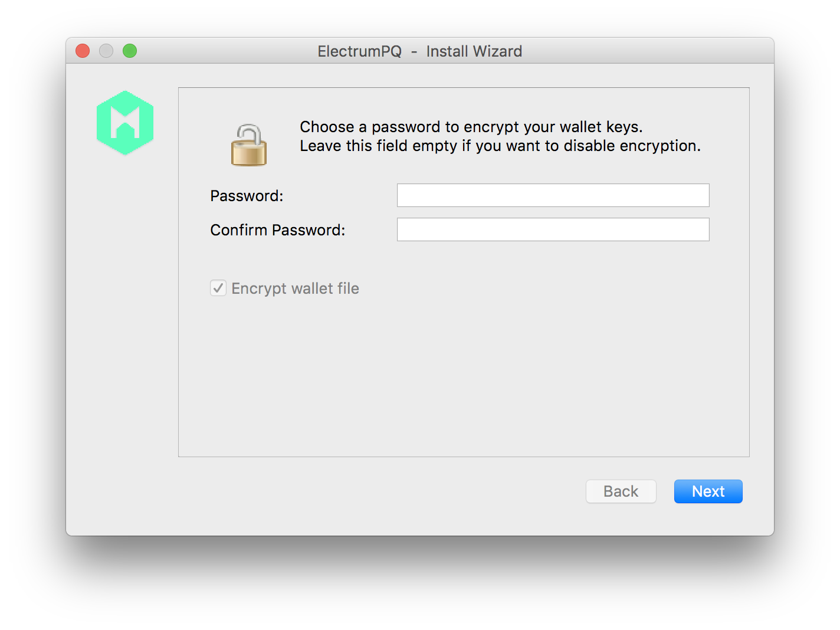Click the open padlock icon
The image size is (840, 630).
[249, 145]
